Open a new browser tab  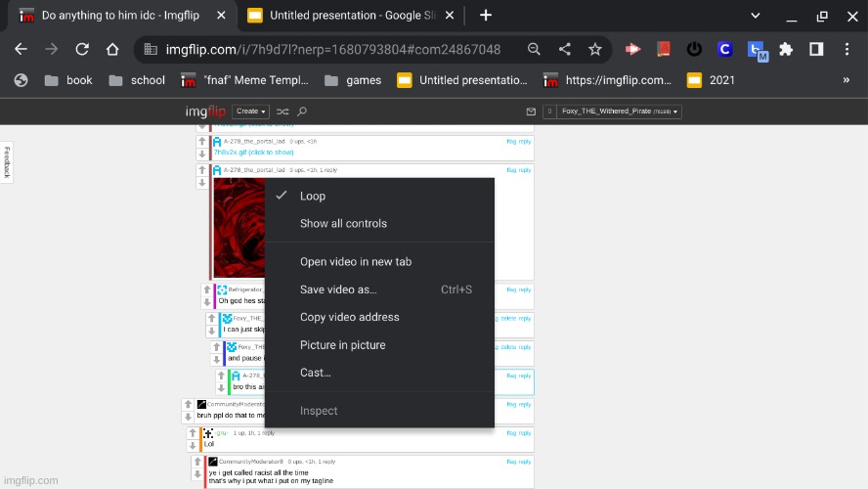486,16
